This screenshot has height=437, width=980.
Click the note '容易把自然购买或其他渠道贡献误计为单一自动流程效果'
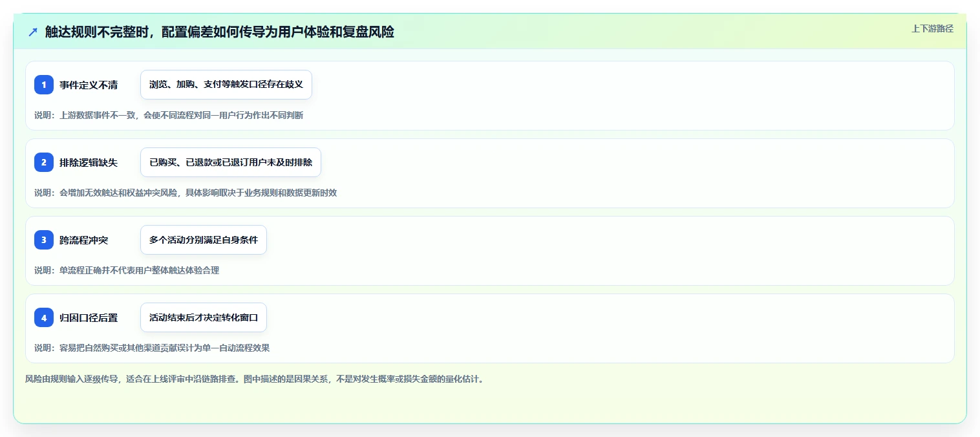164,348
